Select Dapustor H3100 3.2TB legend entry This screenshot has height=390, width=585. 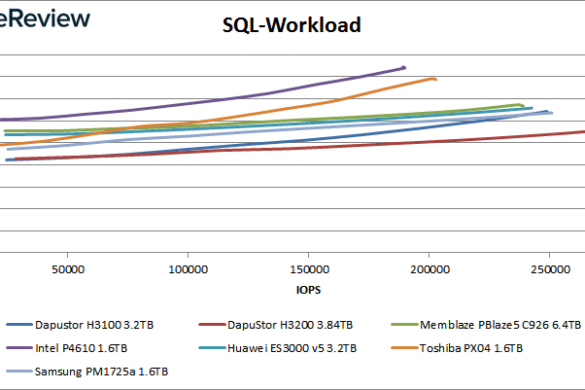[80, 325]
